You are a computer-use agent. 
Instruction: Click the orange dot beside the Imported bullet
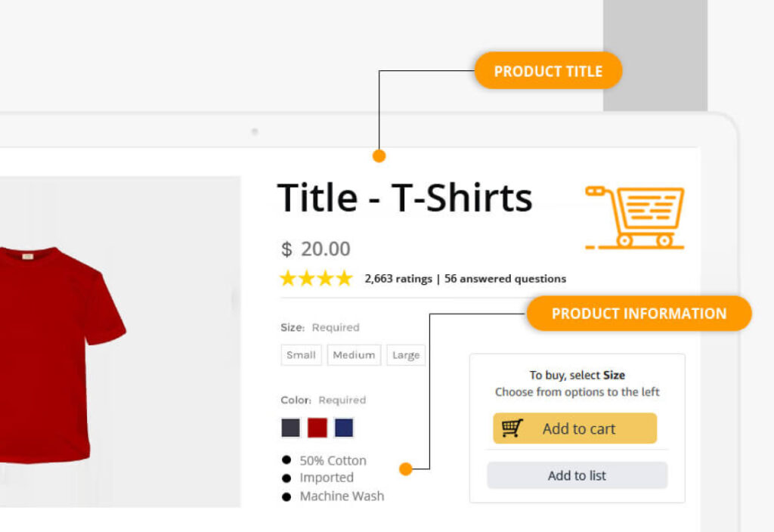(x=406, y=469)
